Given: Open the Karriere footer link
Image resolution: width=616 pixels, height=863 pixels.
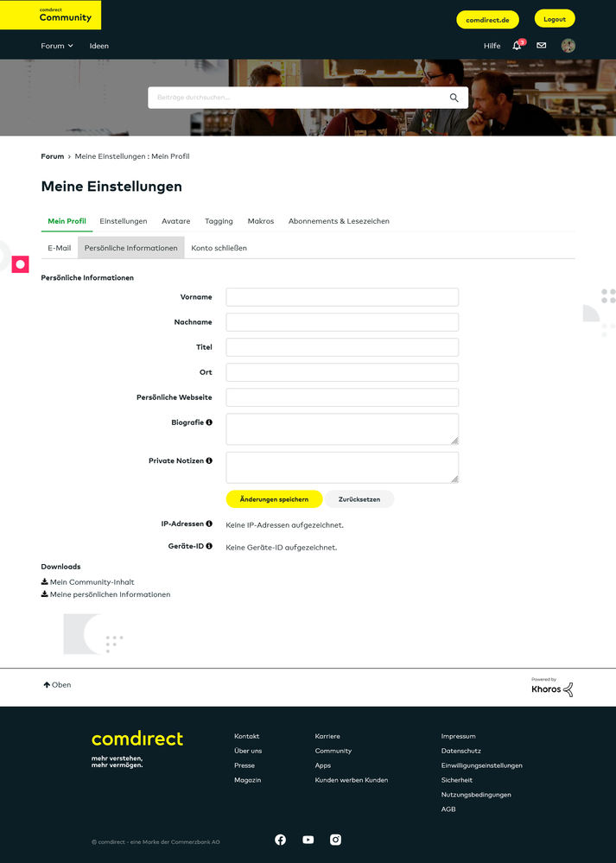Looking at the screenshot, I should coord(327,736).
